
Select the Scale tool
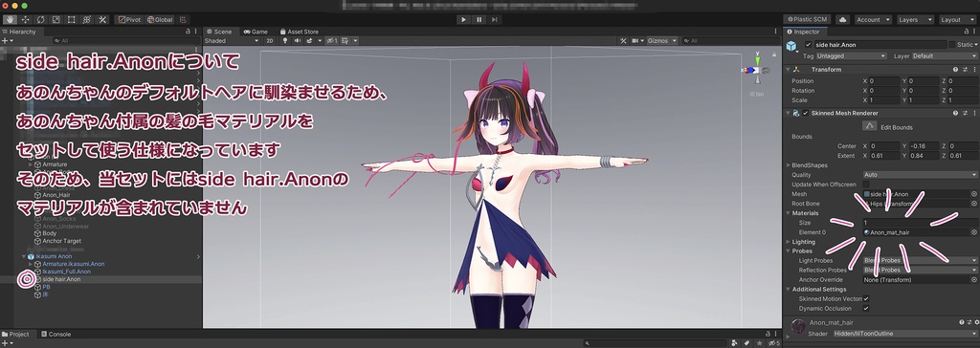[56, 19]
